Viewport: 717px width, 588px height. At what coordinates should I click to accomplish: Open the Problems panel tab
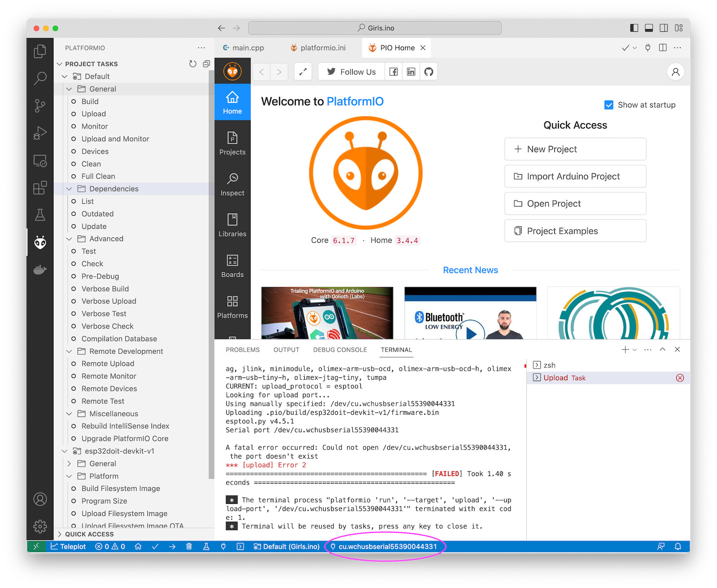point(242,350)
